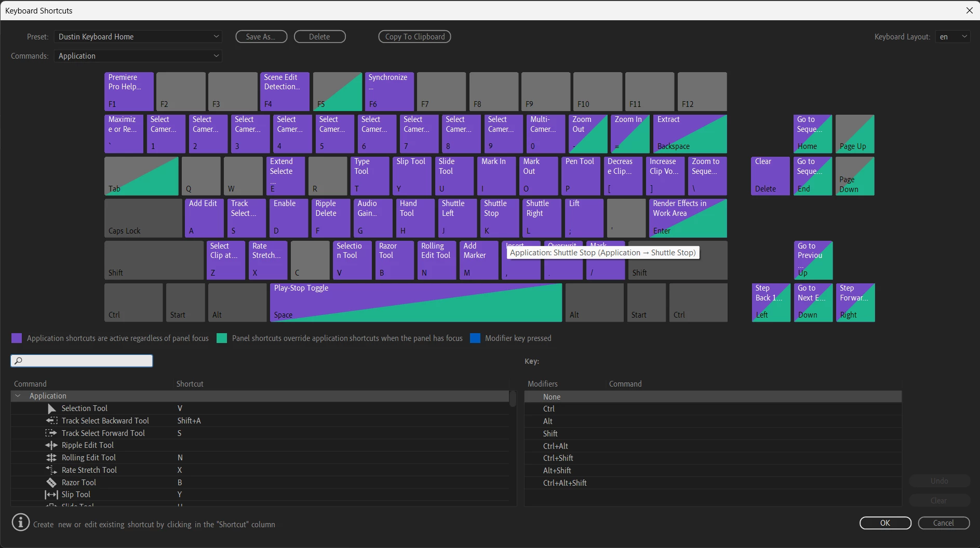Select the None modifier row
This screenshot has width=980, height=548.
pyautogui.click(x=713, y=397)
